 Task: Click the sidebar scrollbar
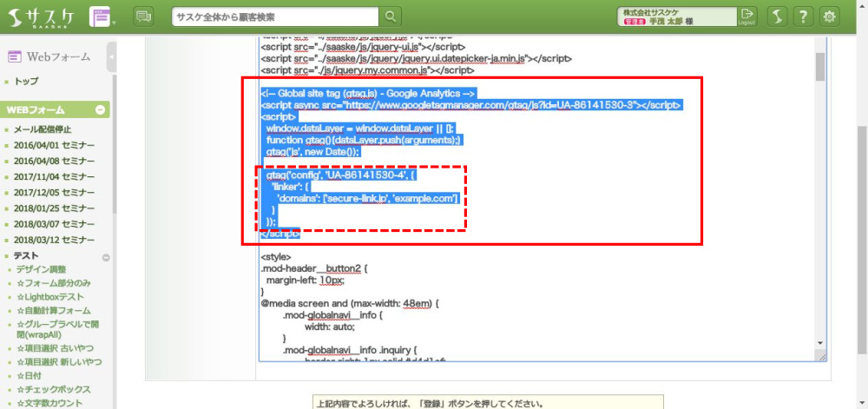click(115, 144)
